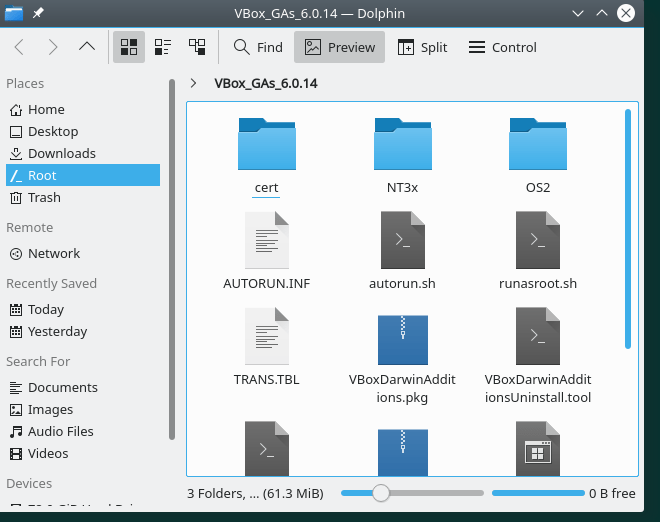Viewport: 660px width, 522px height.
Task: Select the VBoxDarwinAdditionsUninstall.tool script icon
Action: click(538, 336)
